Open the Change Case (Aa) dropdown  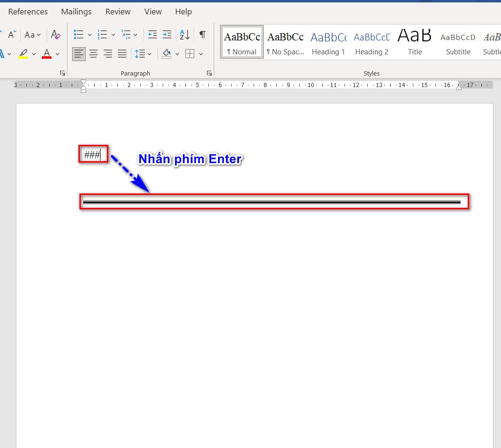[33, 35]
